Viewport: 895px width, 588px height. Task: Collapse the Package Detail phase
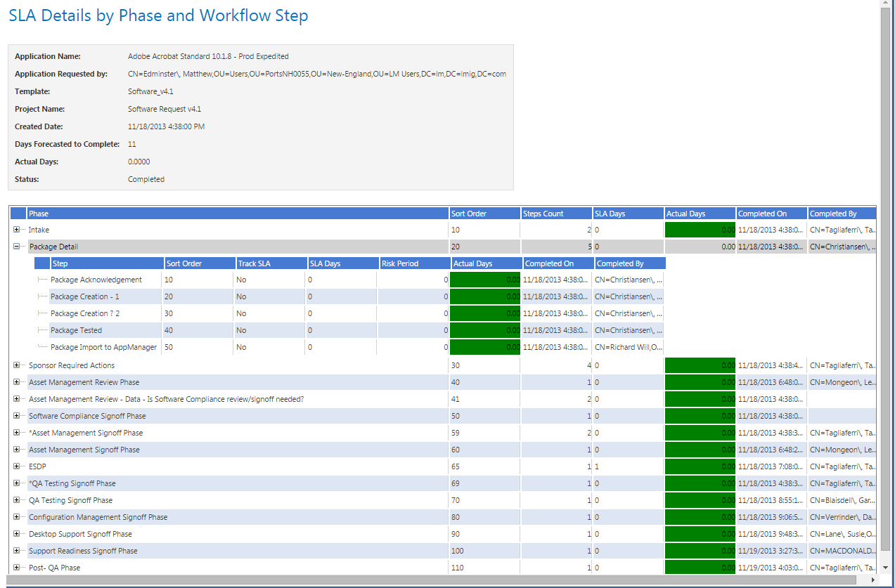coord(16,247)
